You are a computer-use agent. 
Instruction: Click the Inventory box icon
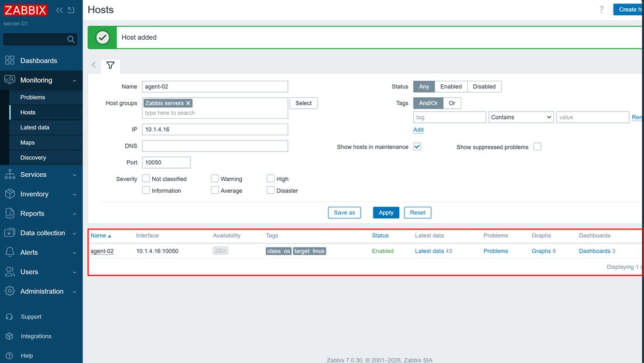[10, 194]
